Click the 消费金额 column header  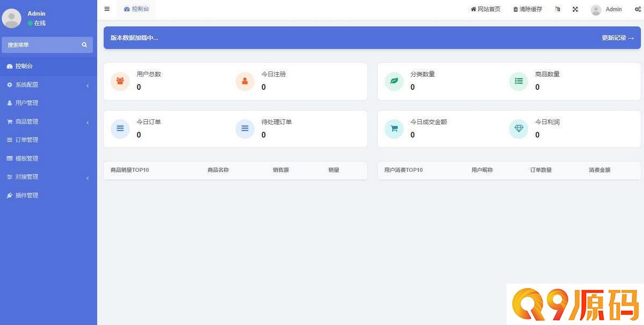[x=599, y=170]
